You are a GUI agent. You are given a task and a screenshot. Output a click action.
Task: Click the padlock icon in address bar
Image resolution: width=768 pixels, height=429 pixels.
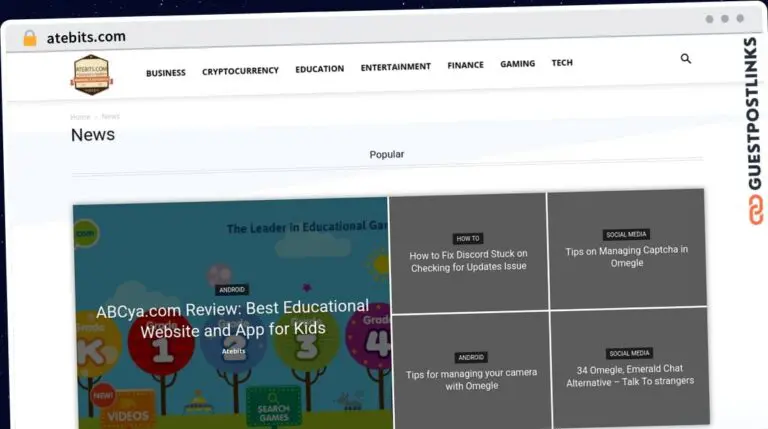(30, 38)
